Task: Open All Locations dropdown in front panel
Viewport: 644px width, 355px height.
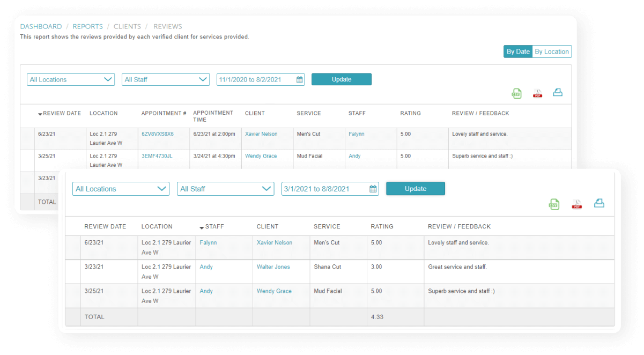Action: click(x=121, y=189)
